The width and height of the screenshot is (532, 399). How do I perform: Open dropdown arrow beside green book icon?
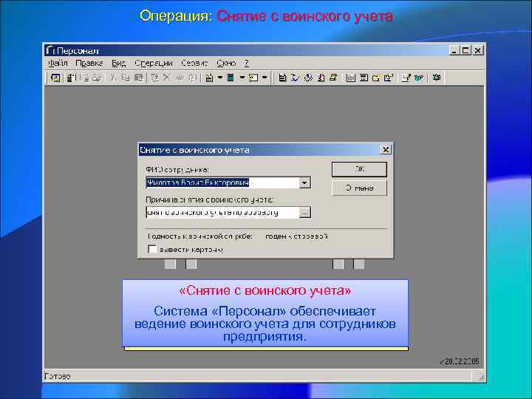coord(242,78)
